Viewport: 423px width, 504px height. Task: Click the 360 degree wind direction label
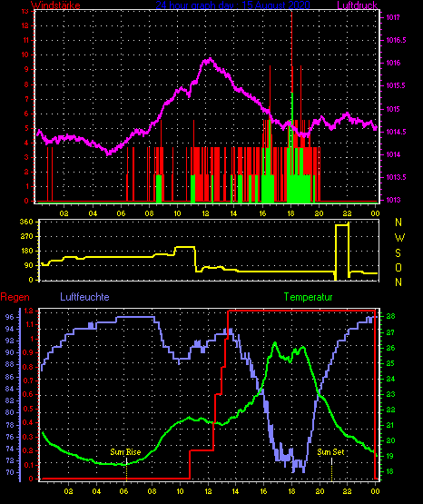(x=26, y=222)
